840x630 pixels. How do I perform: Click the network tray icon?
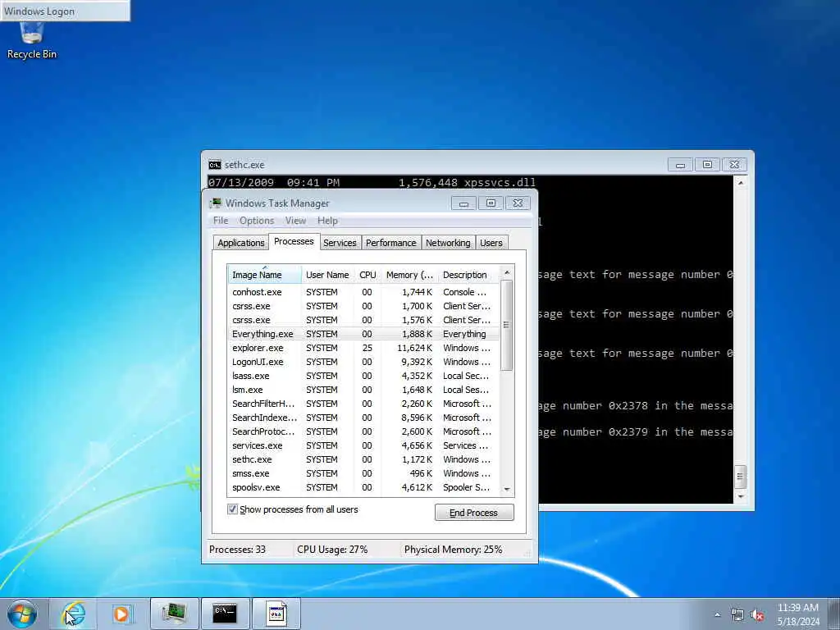point(737,615)
